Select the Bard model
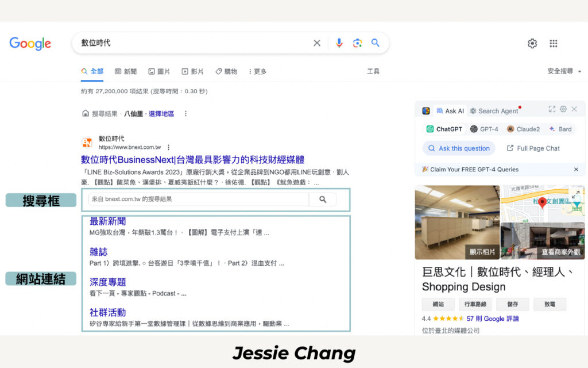The height and width of the screenshot is (368, 588). click(560, 129)
